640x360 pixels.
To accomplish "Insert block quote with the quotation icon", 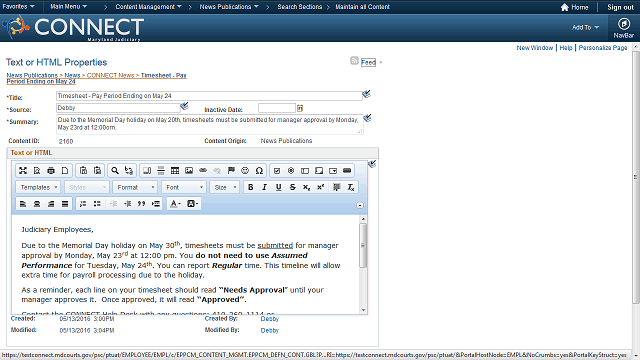I will pos(142,204).
